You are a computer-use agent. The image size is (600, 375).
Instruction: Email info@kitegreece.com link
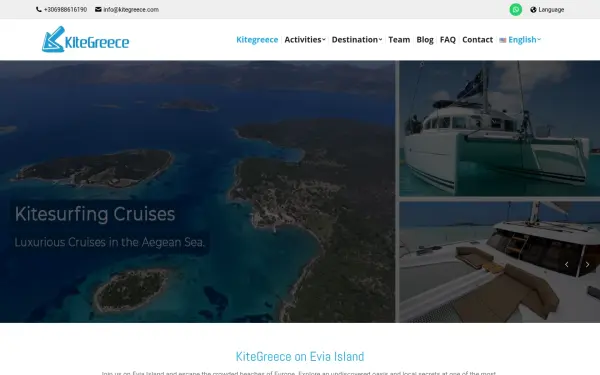pos(131,10)
